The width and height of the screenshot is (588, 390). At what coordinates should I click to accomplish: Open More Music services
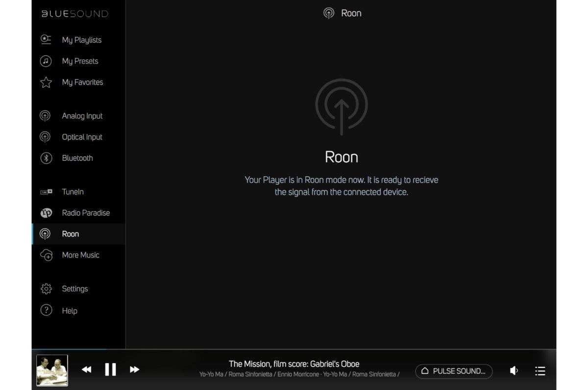[80, 255]
